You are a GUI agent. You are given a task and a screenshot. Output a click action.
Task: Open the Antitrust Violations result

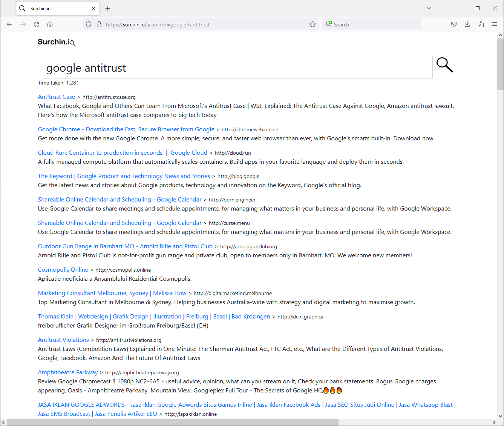coord(63,340)
